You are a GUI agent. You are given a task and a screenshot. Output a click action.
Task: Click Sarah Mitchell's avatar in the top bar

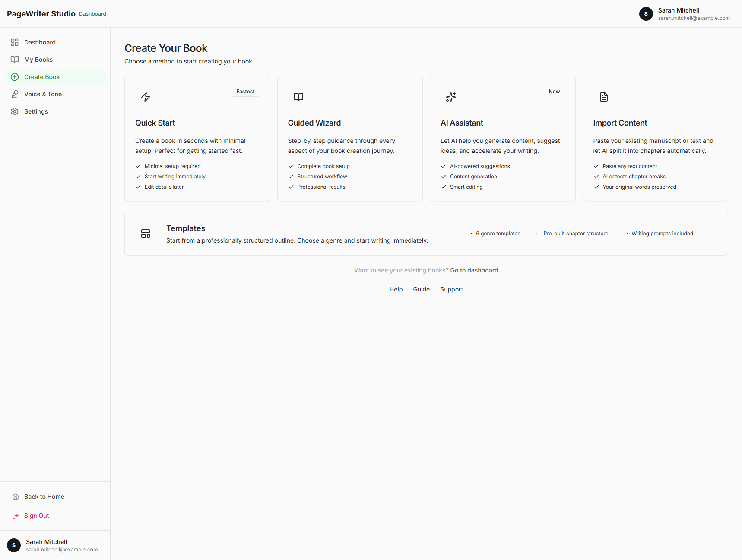click(646, 13)
